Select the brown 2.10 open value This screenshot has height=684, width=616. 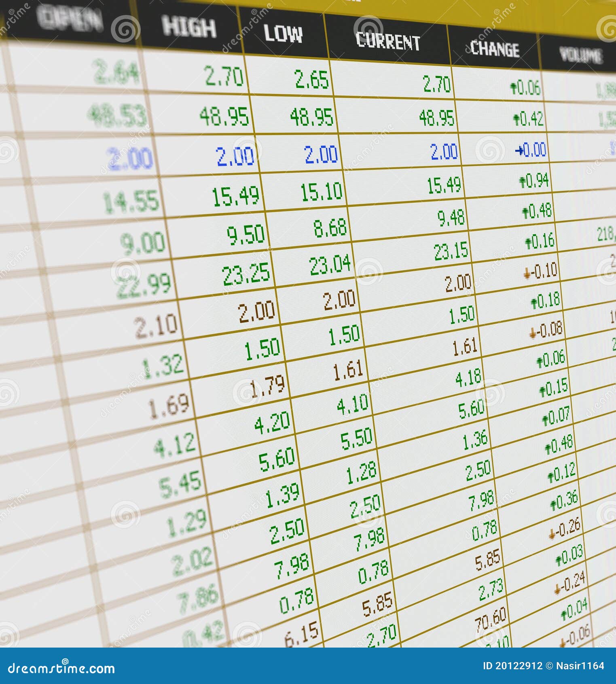pyautogui.click(x=156, y=327)
